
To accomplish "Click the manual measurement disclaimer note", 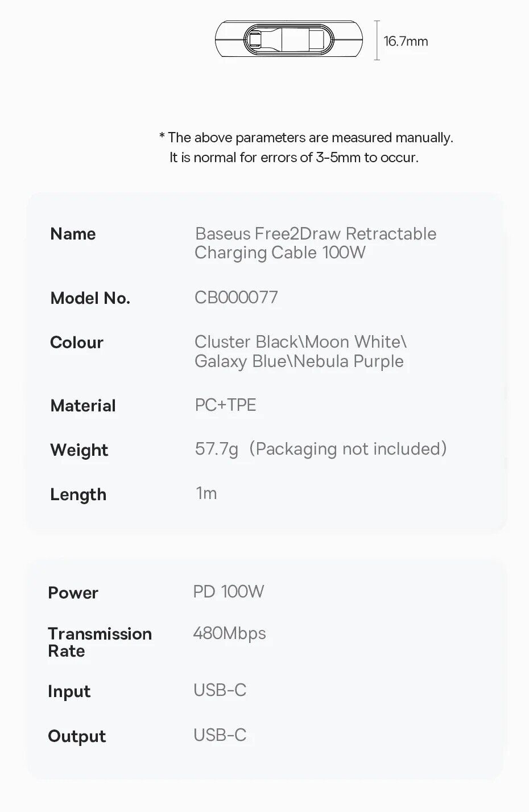I will [305, 147].
